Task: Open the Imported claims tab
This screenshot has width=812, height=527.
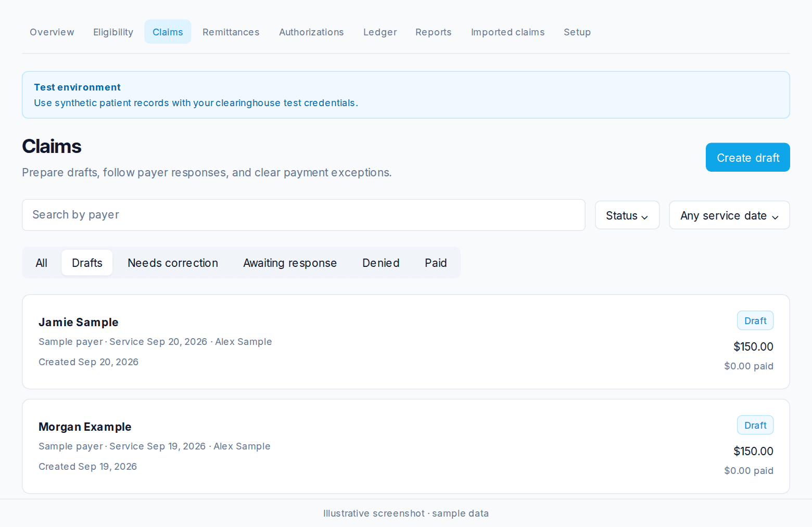Action: point(508,32)
